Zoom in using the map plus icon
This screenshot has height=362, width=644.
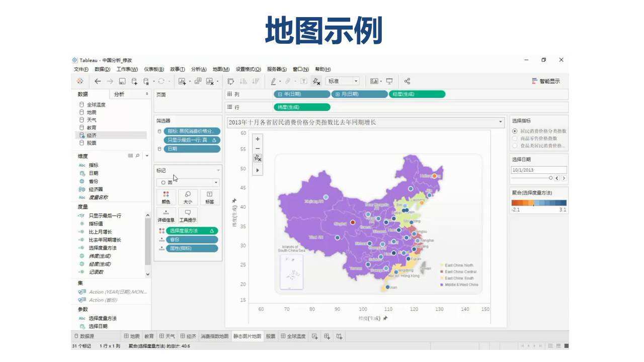tap(257, 138)
